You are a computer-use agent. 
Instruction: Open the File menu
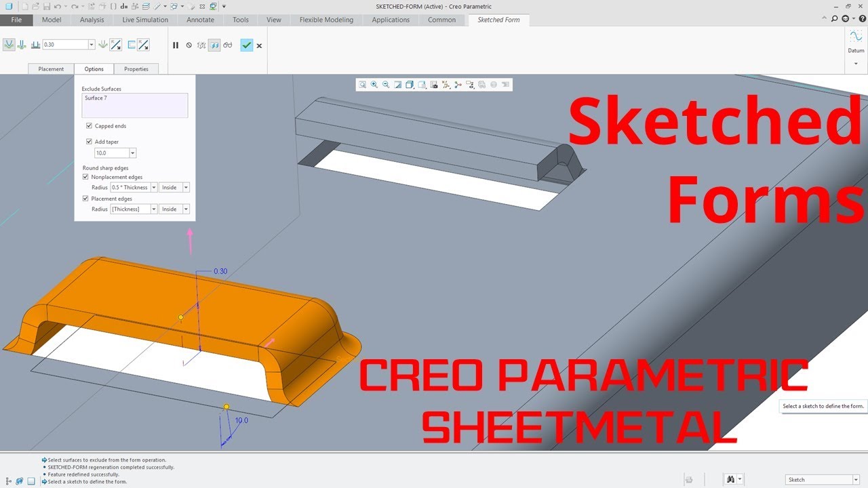tap(16, 20)
